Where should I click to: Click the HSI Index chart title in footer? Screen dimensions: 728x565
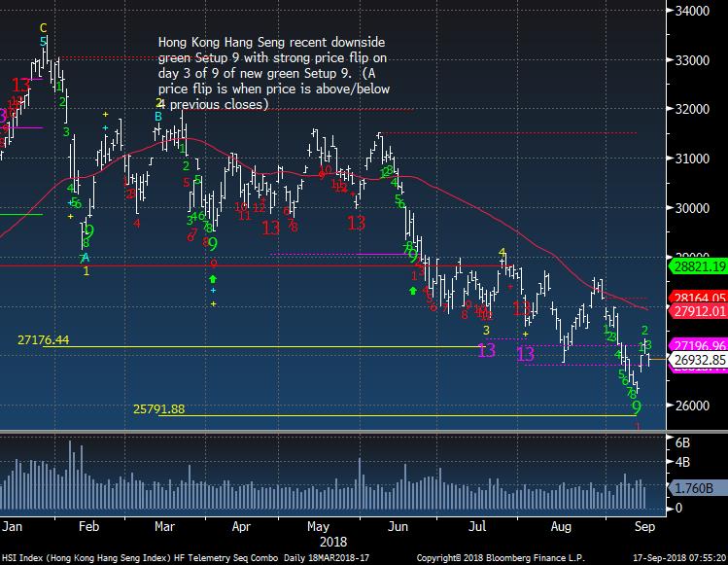[186, 557]
